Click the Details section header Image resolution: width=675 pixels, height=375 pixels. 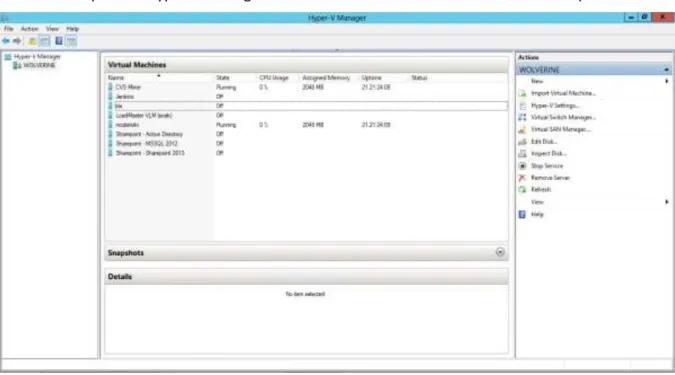pyautogui.click(x=306, y=277)
